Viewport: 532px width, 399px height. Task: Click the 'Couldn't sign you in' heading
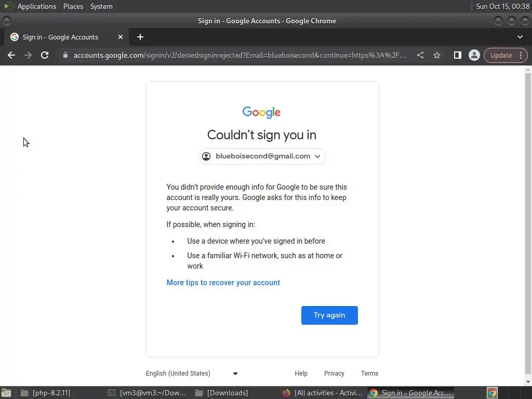(262, 135)
